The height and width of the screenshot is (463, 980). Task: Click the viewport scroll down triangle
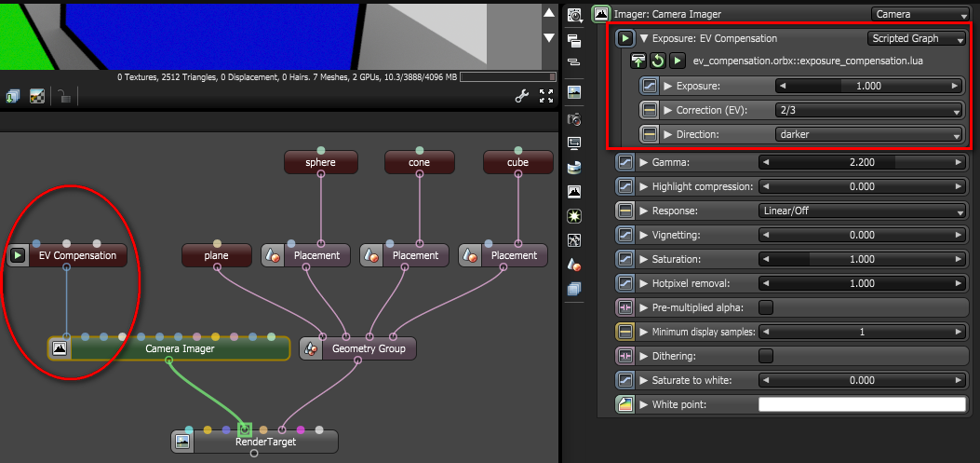click(x=549, y=37)
